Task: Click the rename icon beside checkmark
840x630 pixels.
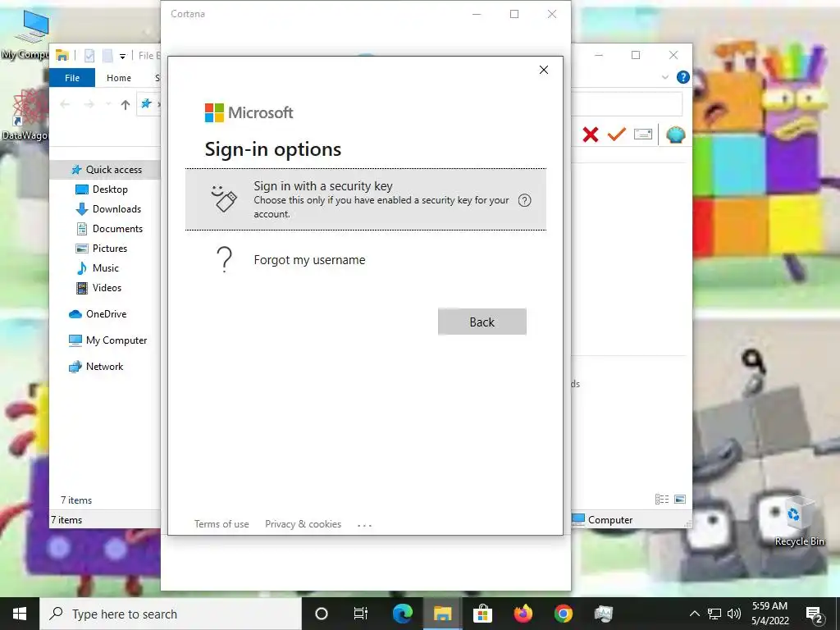Action: (x=643, y=134)
